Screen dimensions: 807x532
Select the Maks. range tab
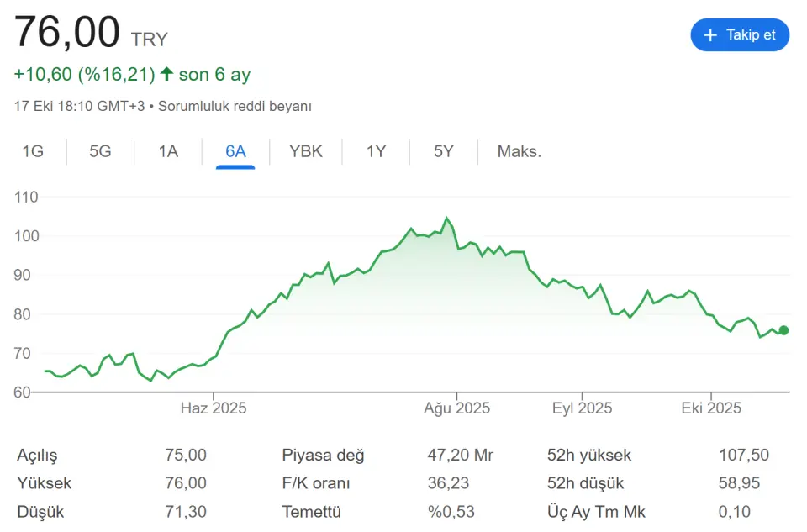point(520,152)
